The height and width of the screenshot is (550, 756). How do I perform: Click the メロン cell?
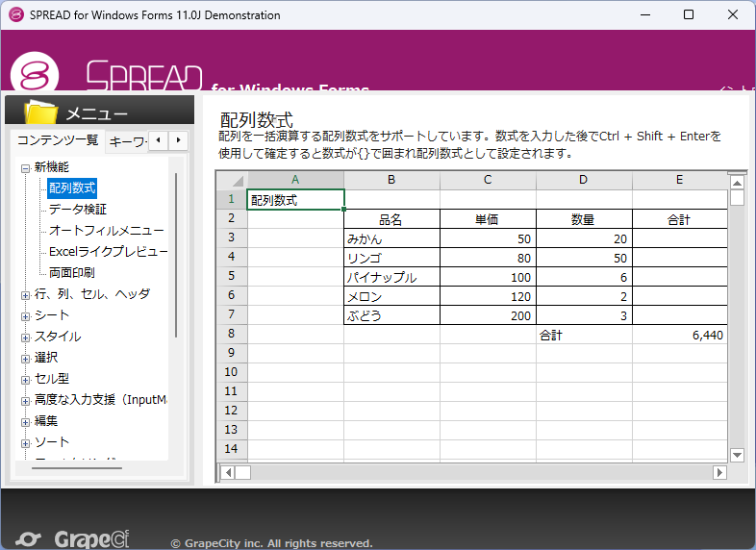(x=391, y=296)
